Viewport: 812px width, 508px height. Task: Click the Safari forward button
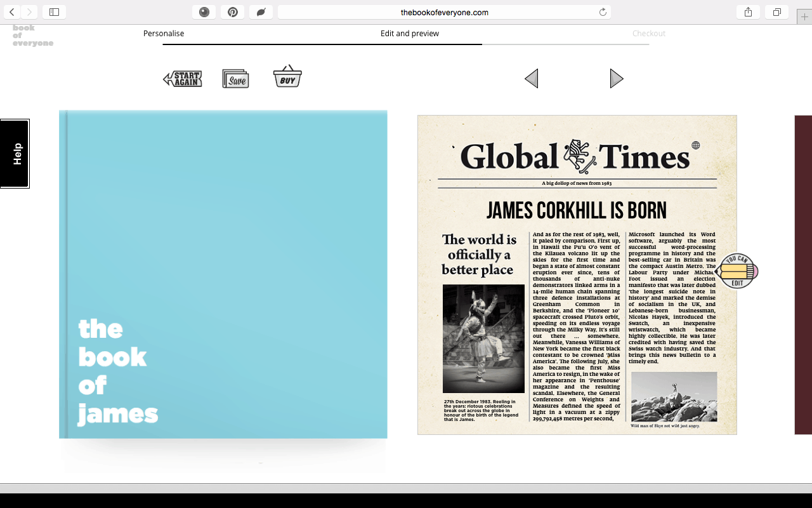[x=29, y=12]
